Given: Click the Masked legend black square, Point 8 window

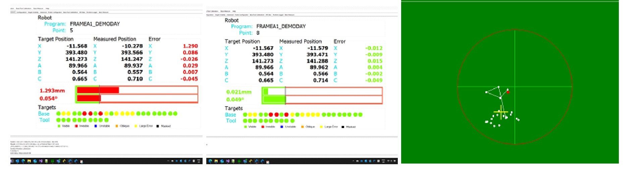Looking at the screenshot, I should coord(342,127).
